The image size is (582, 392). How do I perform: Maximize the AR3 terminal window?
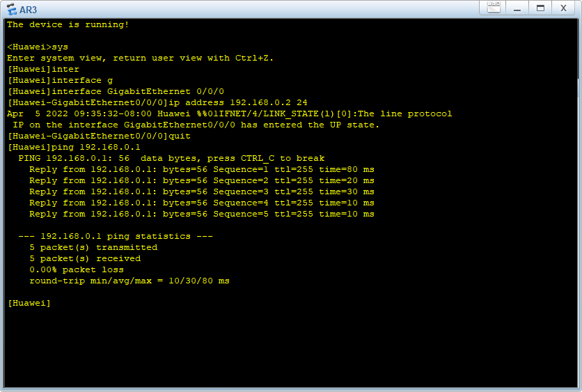click(x=540, y=8)
